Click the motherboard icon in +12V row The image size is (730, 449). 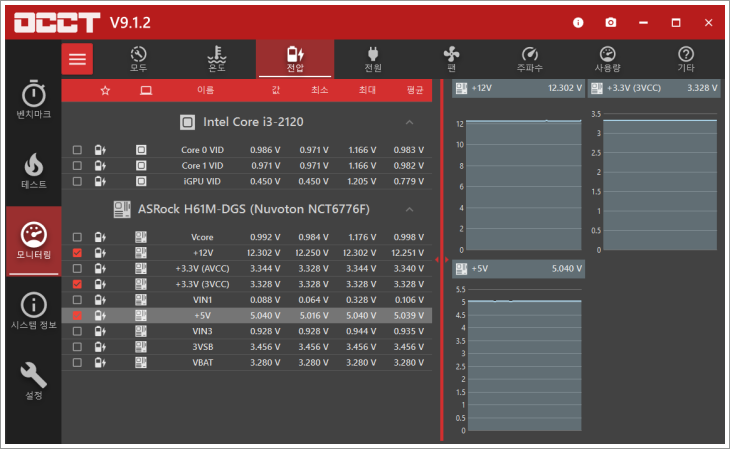coord(141,253)
